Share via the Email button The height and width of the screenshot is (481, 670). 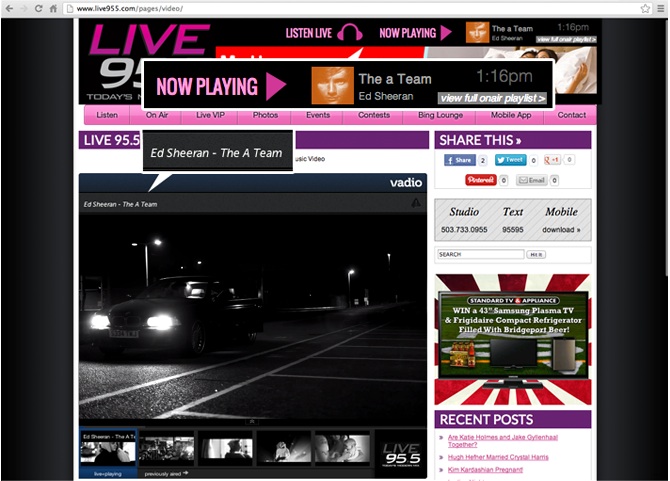[532, 180]
